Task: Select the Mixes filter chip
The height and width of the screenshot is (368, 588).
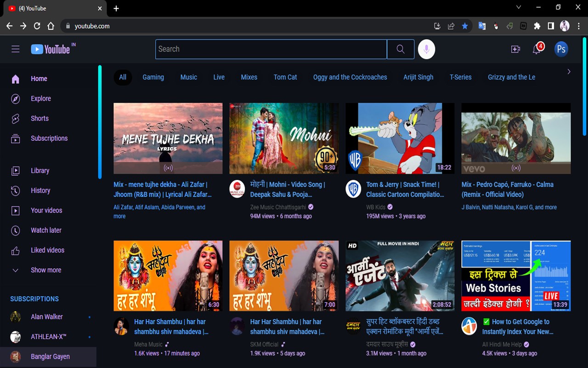Action: [x=249, y=77]
